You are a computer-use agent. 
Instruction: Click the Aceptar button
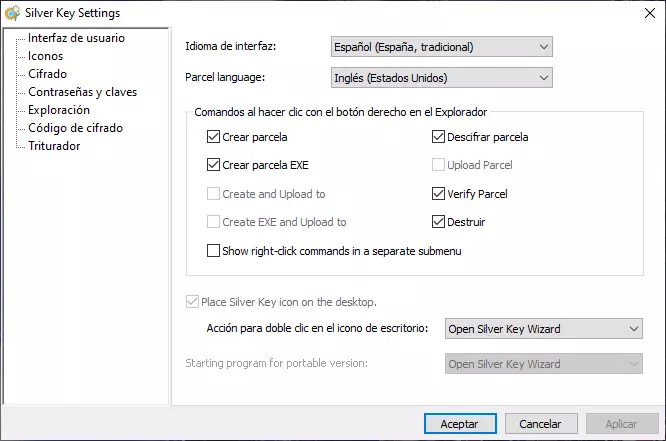click(x=460, y=424)
